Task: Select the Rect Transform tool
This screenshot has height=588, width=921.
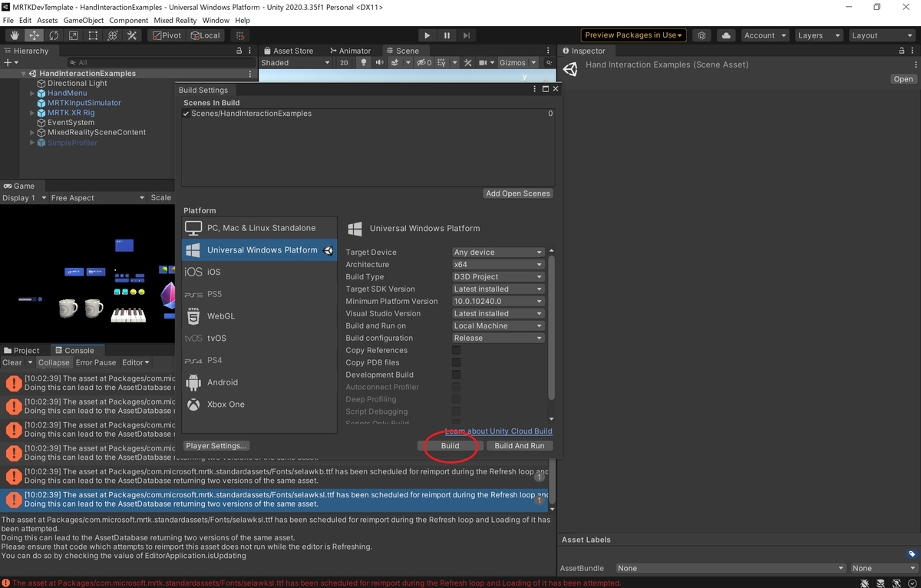Action: (x=93, y=35)
